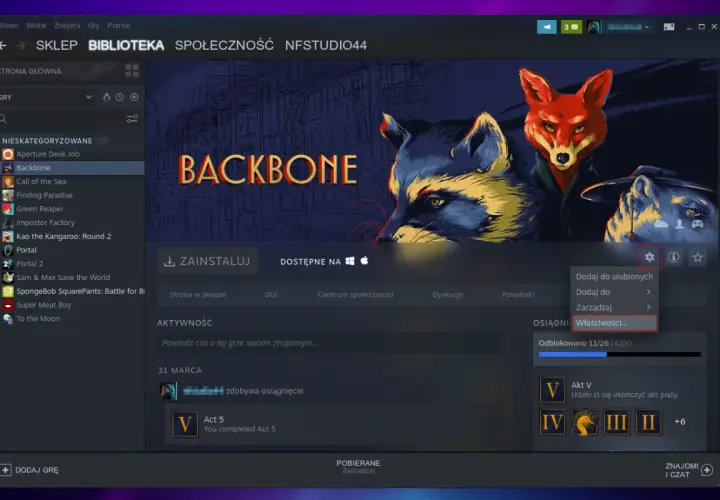Open the Poradniki link

pyautogui.click(x=518, y=295)
